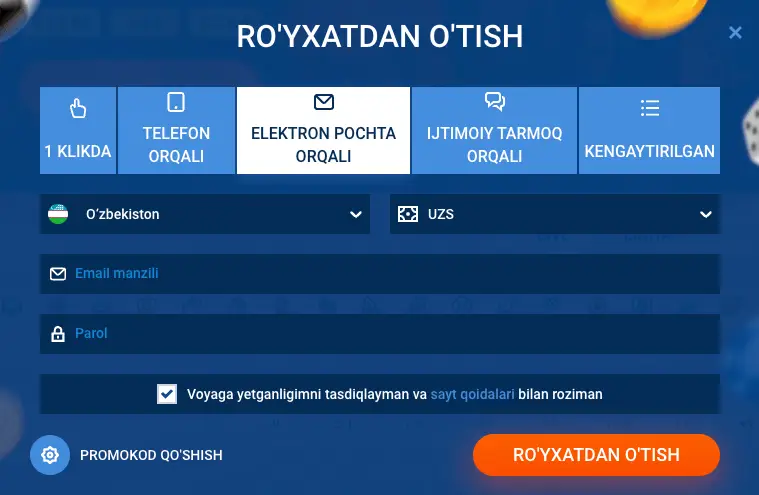This screenshot has width=759, height=495.
Task: Select the ELEKTRON POCHTA ORQALI tab
Action: click(323, 130)
